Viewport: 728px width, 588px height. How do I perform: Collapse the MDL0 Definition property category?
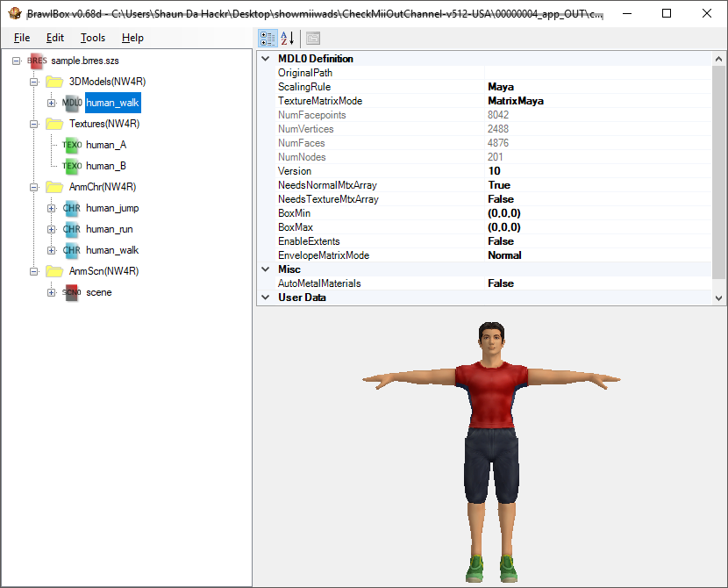coord(266,59)
